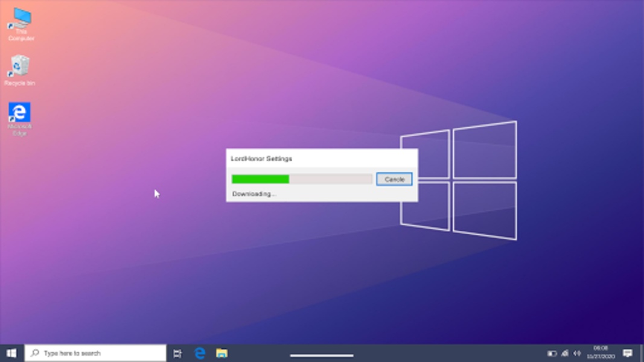Viewport: 644px width, 362px height.
Task: Select the Microsoft Edge desktop shortcut
Action: (19, 118)
